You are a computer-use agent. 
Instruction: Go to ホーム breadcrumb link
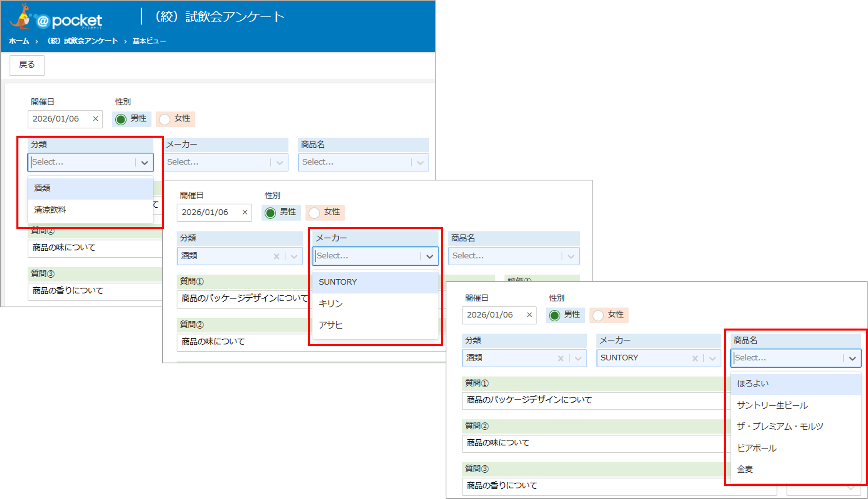coord(19,41)
